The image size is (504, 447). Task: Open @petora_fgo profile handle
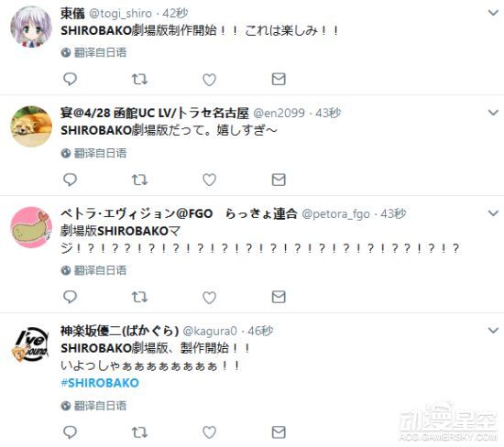[x=336, y=214]
